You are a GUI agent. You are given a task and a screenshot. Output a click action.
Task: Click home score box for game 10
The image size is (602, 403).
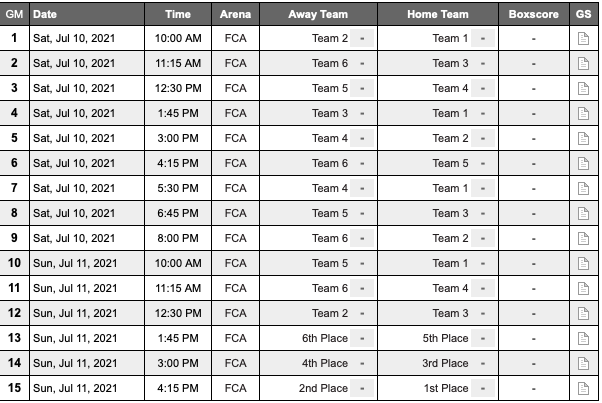click(483, 263)
